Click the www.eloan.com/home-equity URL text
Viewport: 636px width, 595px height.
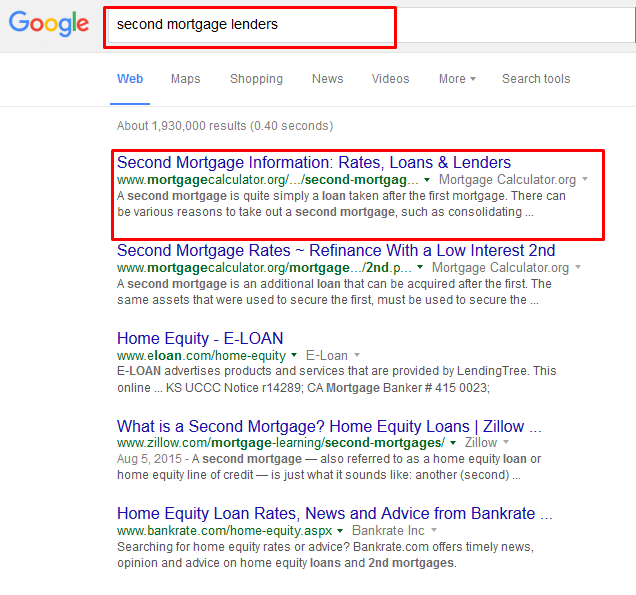(x=201, y=356)
